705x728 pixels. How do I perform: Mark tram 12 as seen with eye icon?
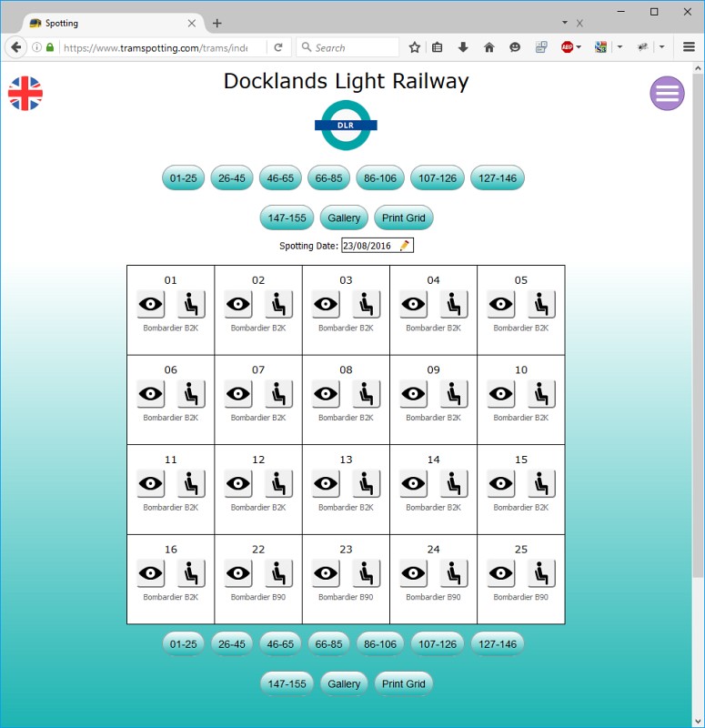click(x=238, y=483)
